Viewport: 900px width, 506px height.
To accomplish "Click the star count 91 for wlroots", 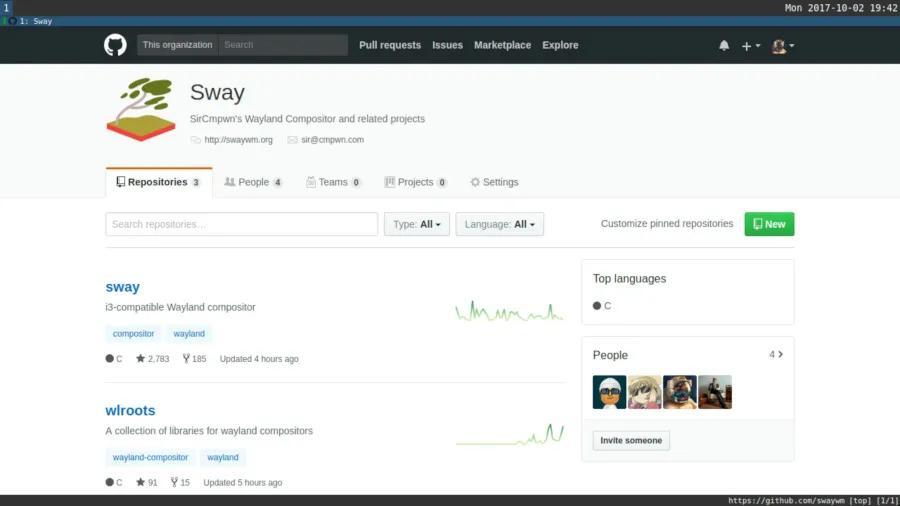I will point(146,482).
